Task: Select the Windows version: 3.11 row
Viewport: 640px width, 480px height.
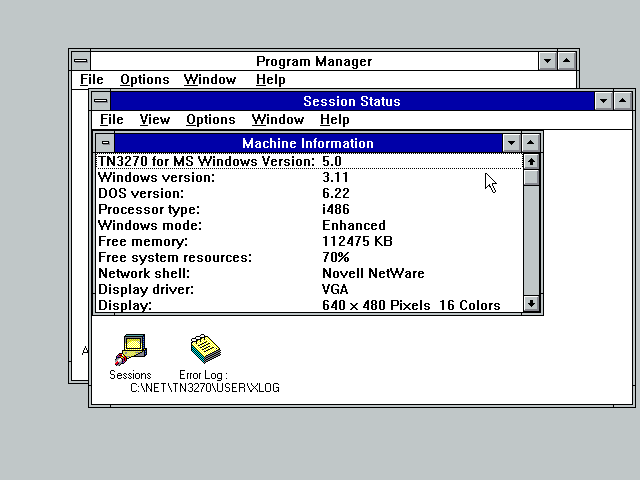Action: [x=309, y=177]
